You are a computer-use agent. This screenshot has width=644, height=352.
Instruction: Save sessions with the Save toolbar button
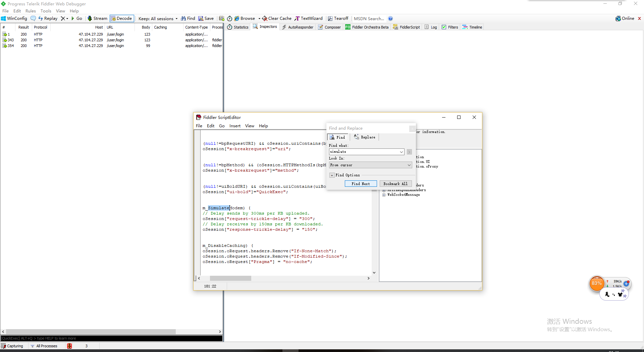click(206, 18)
